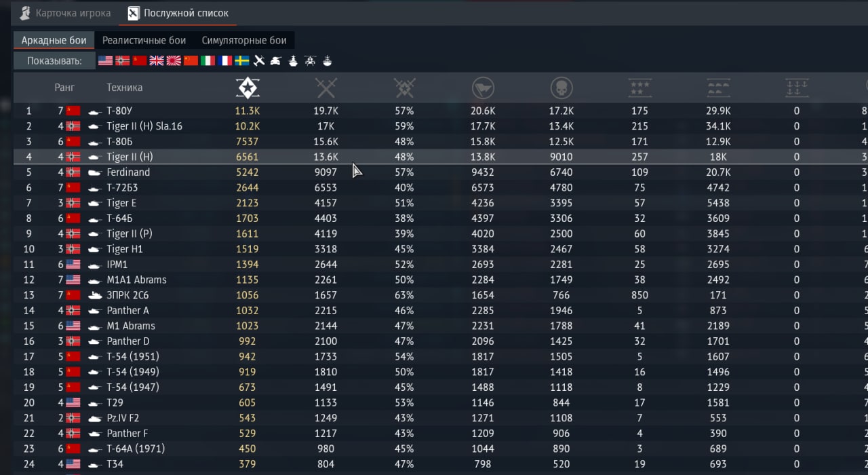Toggle the Germany flag filter

pyautogui.click(x=123, y=61)
